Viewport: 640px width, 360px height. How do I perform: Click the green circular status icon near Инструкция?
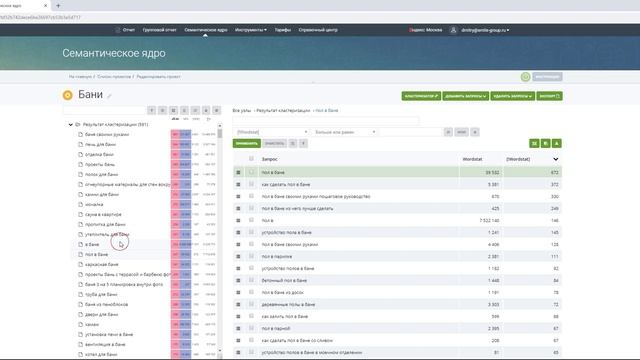point(525,77)
